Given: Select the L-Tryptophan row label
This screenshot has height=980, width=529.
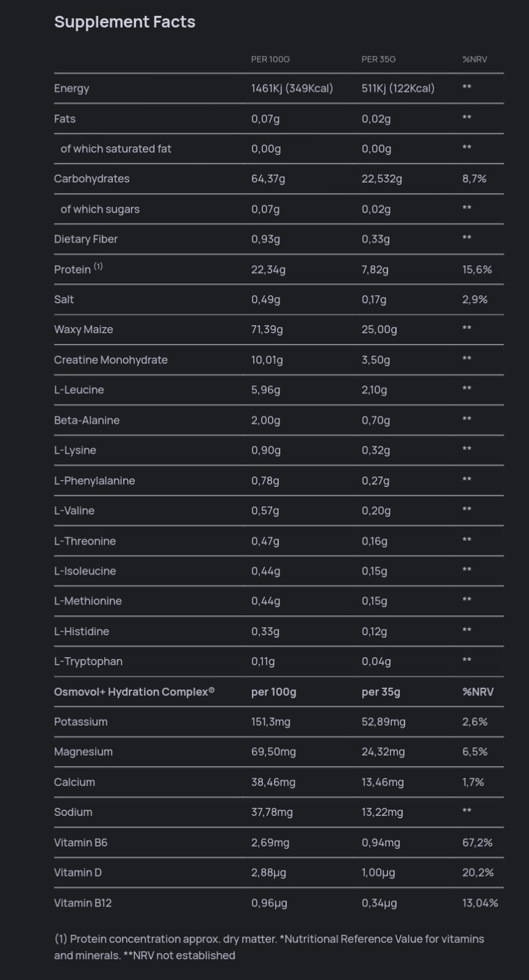Looking at the screenshot, I should tap(88, 661).
